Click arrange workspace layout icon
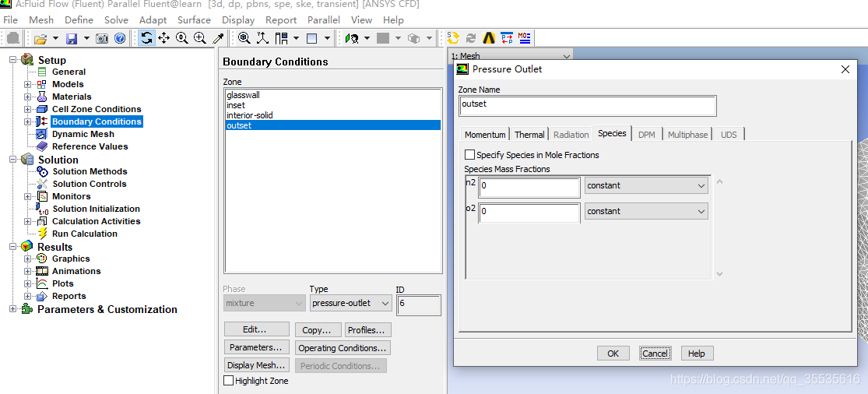 [281, 38]
